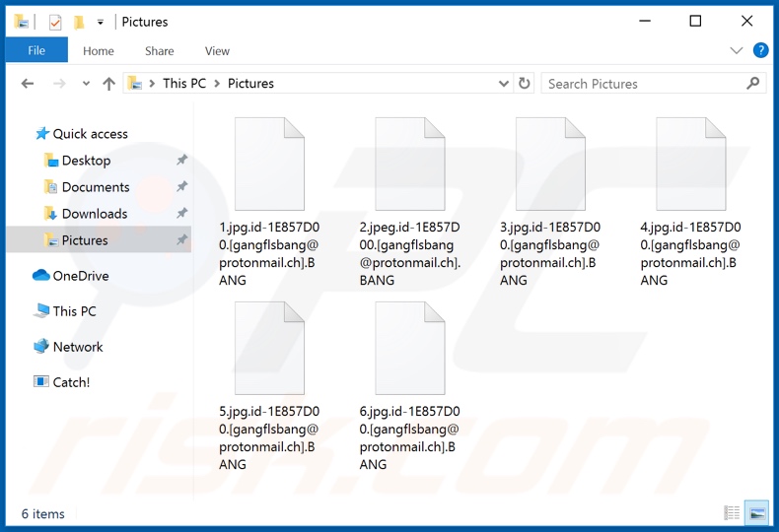Open the Downloads folder in navigation pane

coord(94,214)
